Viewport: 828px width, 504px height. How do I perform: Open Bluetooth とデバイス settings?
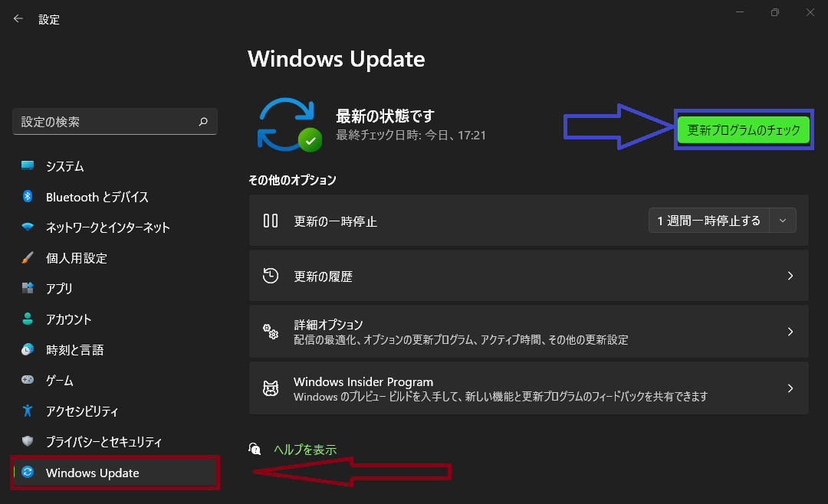pyautogui.click(x=114, y=197)
